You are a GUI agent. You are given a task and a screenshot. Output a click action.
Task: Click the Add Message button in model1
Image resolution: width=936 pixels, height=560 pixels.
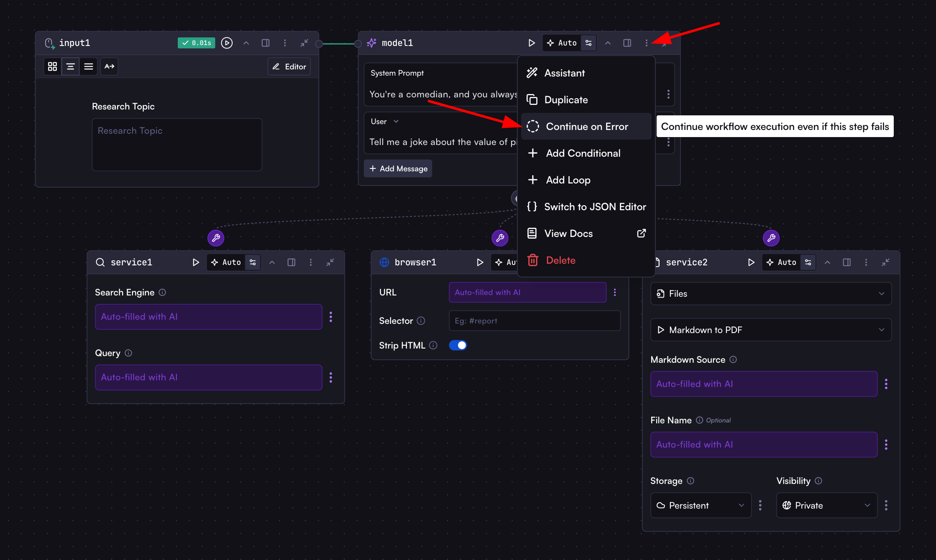pos(398,168)
